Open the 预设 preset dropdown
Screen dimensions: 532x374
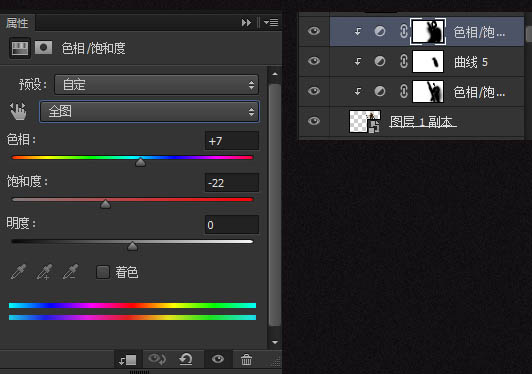click(156, 85)
